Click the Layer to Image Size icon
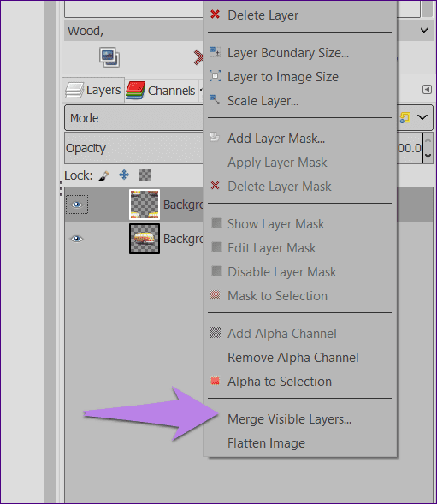 tap(215, 76)
